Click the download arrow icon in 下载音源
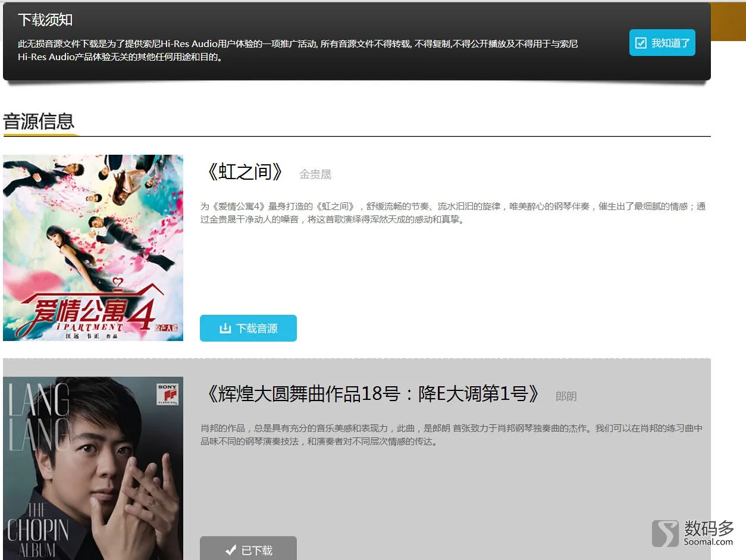The image size is (746, 560). pos(225,329)
